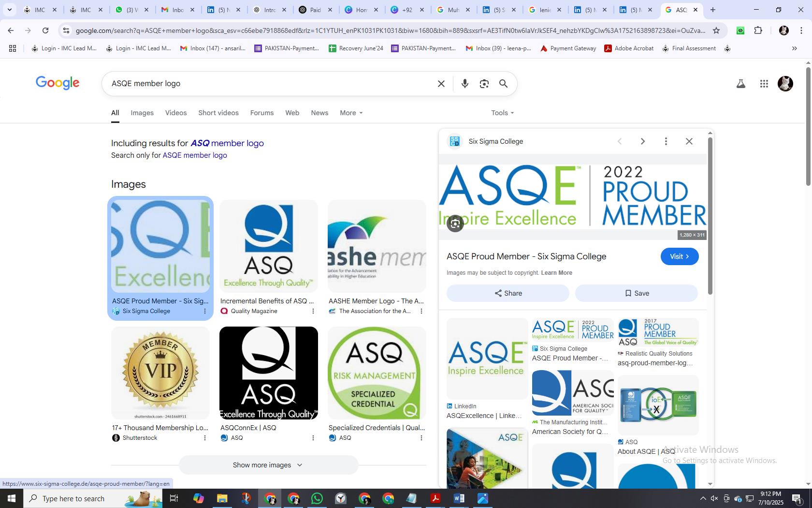Image resolution: width=812 pixels, height=508 pixels.
Task: Click the image preview panel scrollbar
Action: point(710,216)
